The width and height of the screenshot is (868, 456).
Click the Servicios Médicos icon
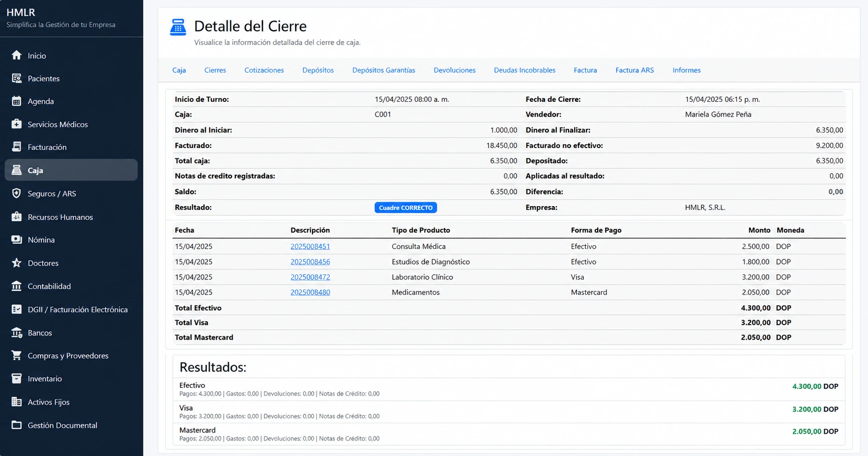(17, 124)
